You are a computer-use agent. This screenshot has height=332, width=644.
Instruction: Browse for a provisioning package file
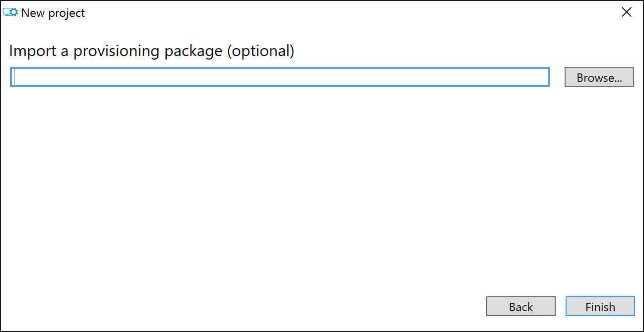[x=599, y=77]
